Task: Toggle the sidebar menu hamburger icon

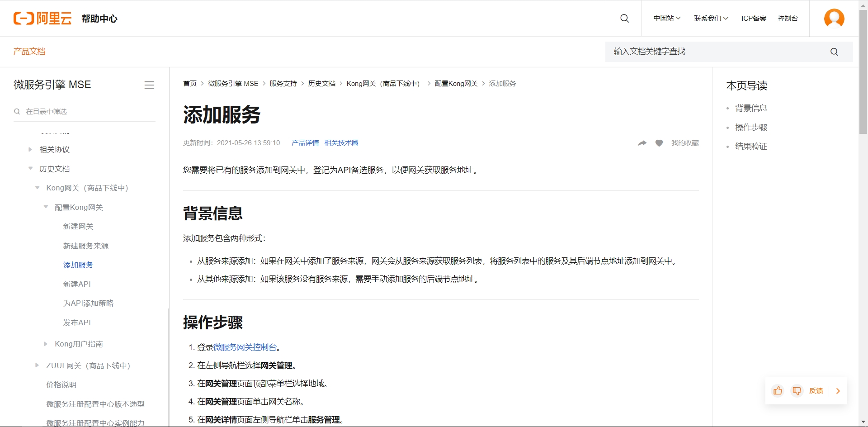Action: coord(149,85)
